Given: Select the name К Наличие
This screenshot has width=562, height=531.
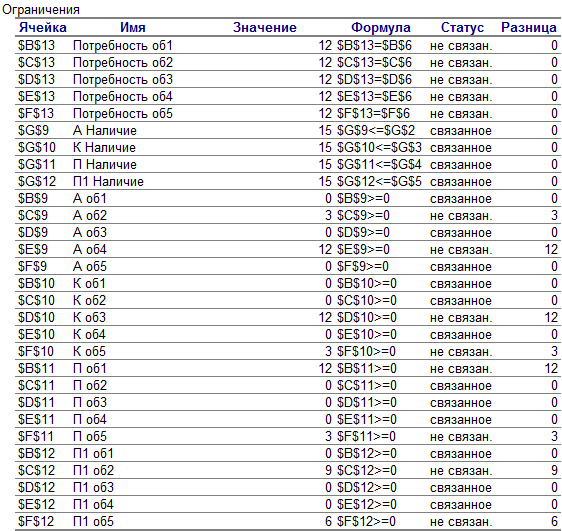Looking at the screenshot, I should click(104, 148).
